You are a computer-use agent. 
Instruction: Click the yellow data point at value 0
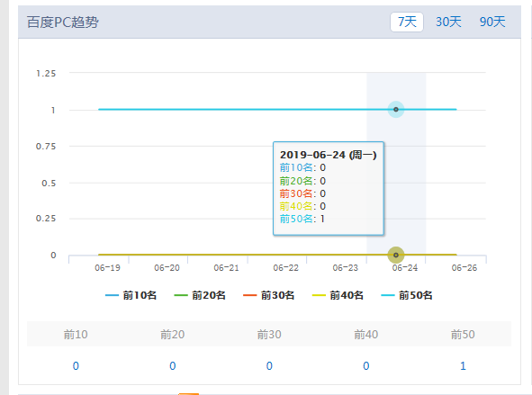396,255
